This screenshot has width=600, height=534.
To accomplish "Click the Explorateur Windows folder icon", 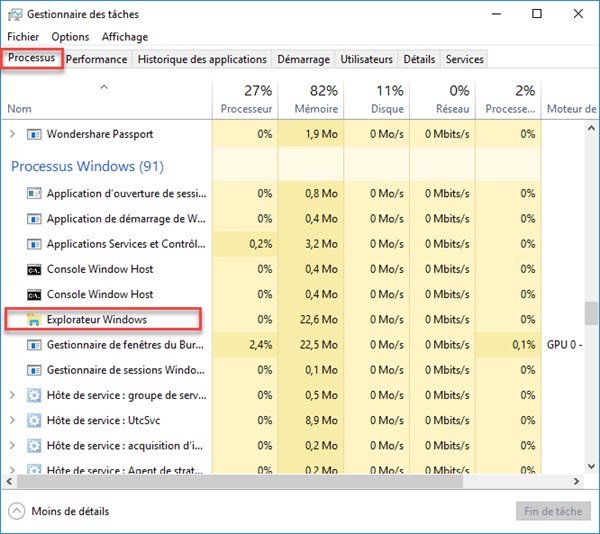I will tap(34, 319).
